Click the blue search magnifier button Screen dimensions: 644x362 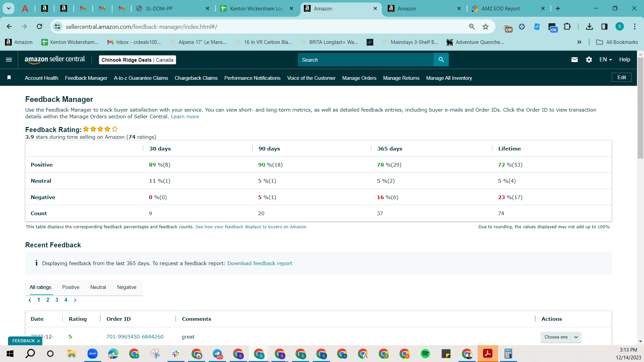tap(441, 60)
